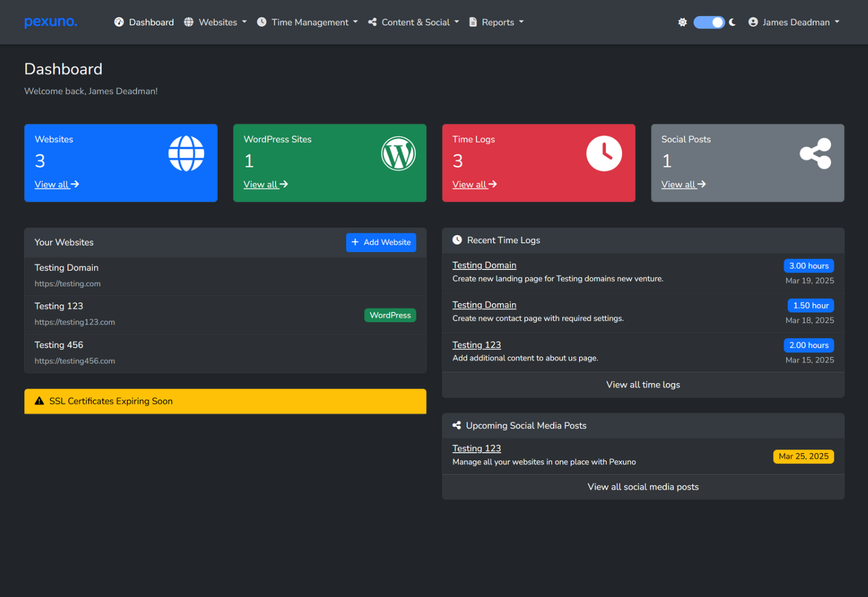Open Testing Domain link dated Mar 18, 2025

(485, 305)
